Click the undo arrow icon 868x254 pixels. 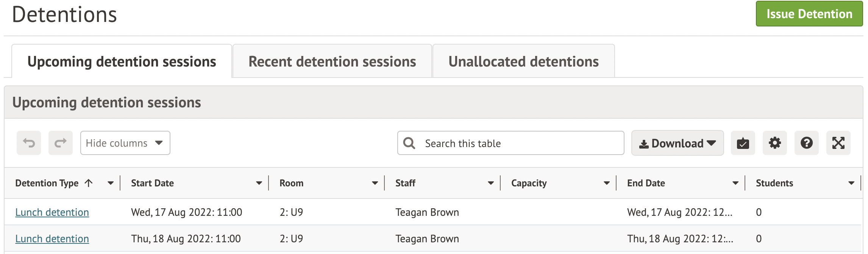pos(29,143)
